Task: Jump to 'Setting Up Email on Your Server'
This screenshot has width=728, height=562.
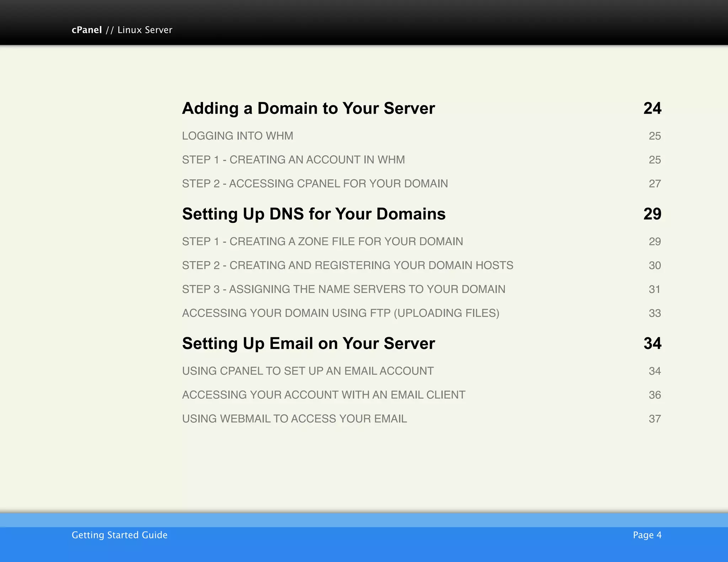Action: [x=308, y=344]
